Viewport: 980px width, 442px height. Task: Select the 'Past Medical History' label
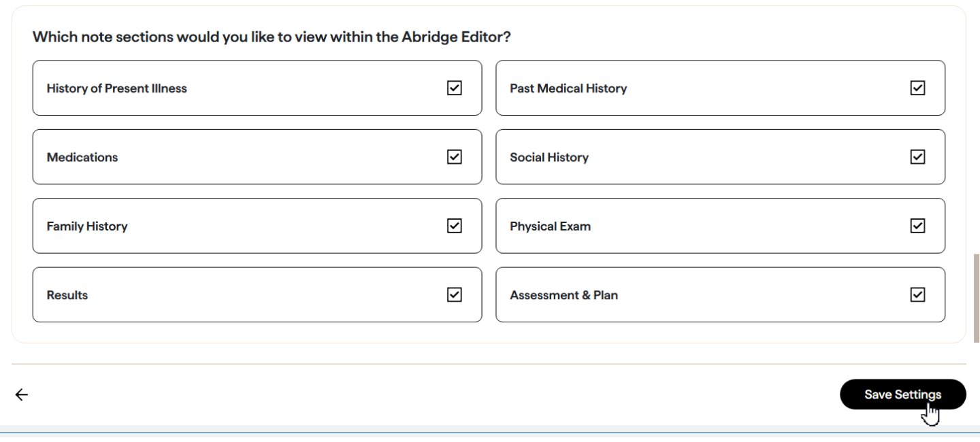point(568,88)
